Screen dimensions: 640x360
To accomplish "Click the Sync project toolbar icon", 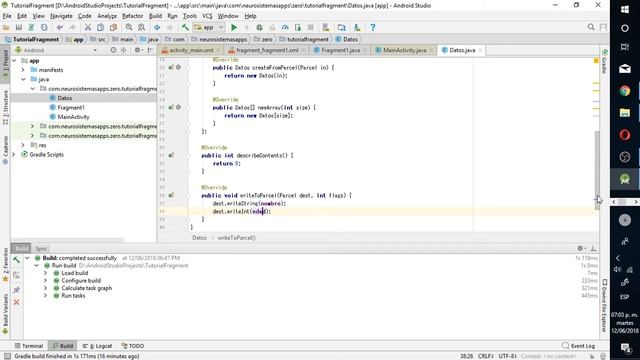I will pyautogui.click(x=44, y=27).
